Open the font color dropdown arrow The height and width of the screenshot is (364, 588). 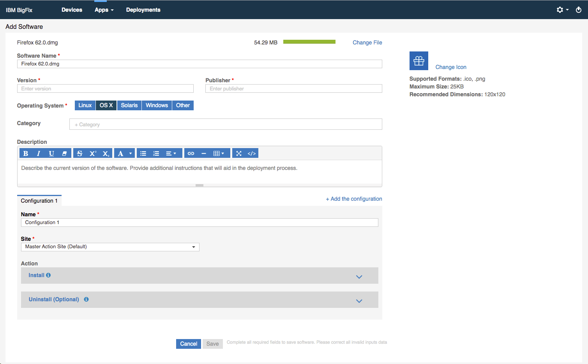[x=131, y=154]
